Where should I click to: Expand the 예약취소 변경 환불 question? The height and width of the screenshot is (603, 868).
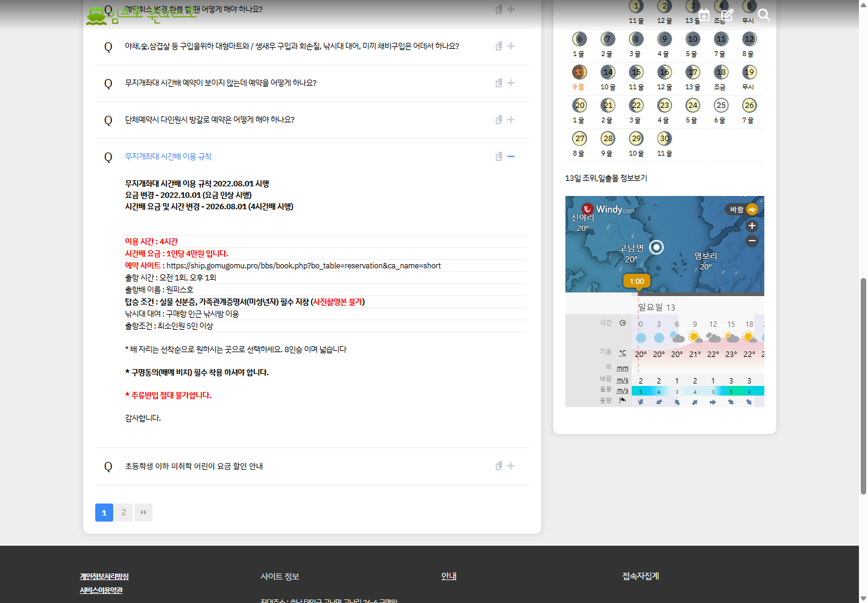point(511,10)
